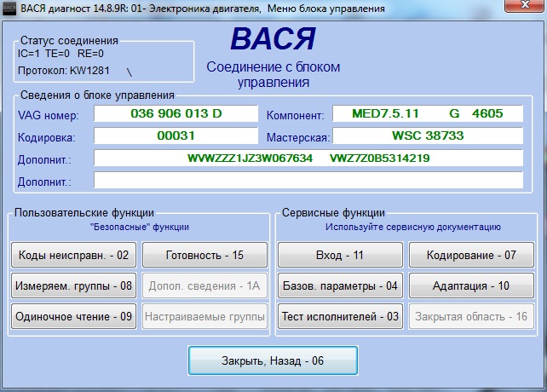Click the 'Адаптация - 10' adaptation button
The width and height of the screenshot is (547, 392).
point(471,285)
